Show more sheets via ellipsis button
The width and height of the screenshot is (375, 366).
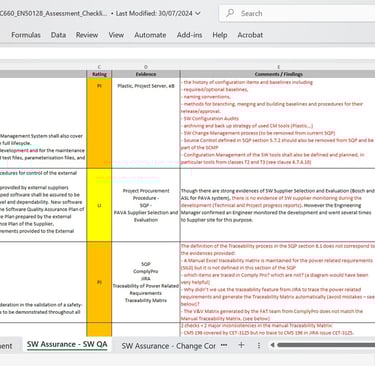pyautogui.click(x=224, y=345)
